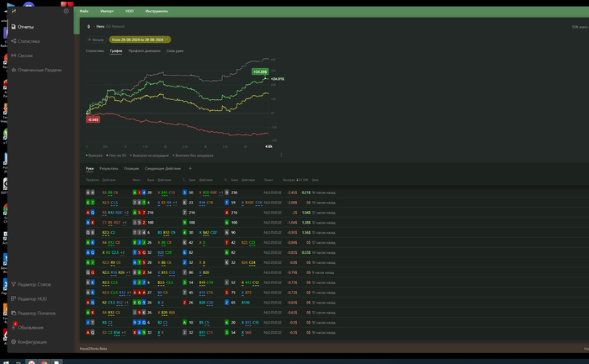Open Редактор Попапов (popup editor)
This screenshot has height=364, width=589.
(x=36, y=313)
